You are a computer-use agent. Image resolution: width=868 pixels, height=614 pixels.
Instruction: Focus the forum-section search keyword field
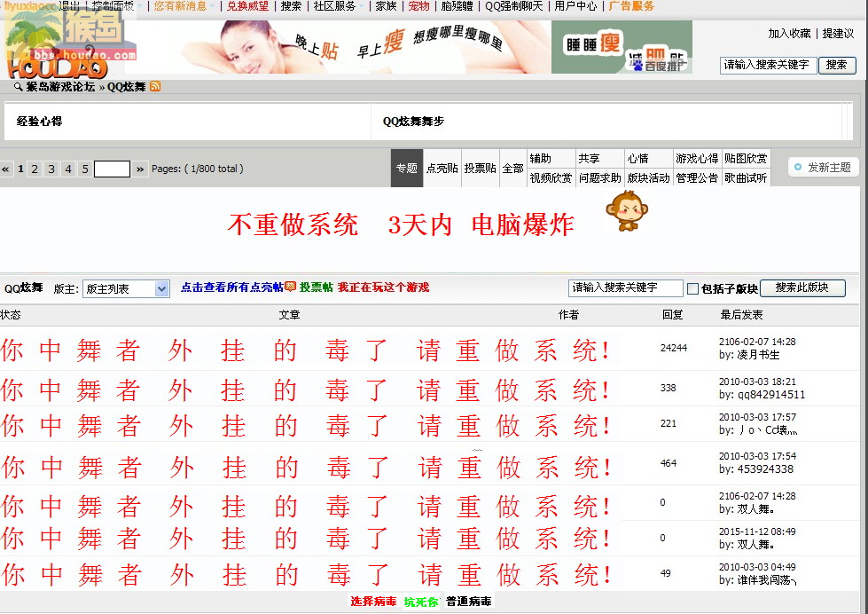626,288
